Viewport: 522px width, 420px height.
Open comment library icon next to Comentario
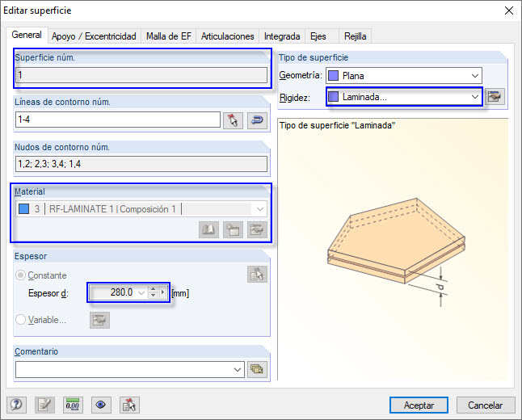[257, 369]
